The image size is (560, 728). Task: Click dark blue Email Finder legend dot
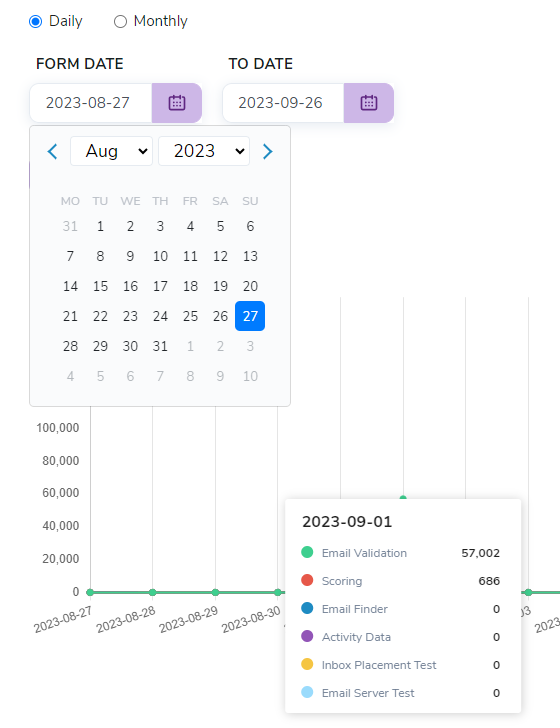point(307,608)
